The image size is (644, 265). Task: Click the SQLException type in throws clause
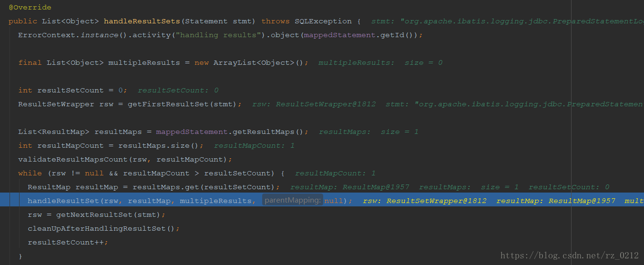tap(323, 21)
